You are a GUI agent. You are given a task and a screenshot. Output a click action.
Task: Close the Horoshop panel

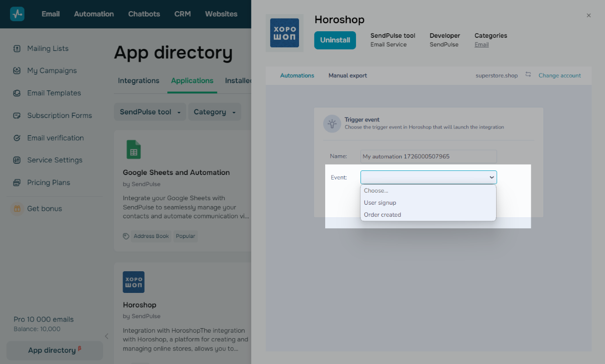(x=588, y=16)
